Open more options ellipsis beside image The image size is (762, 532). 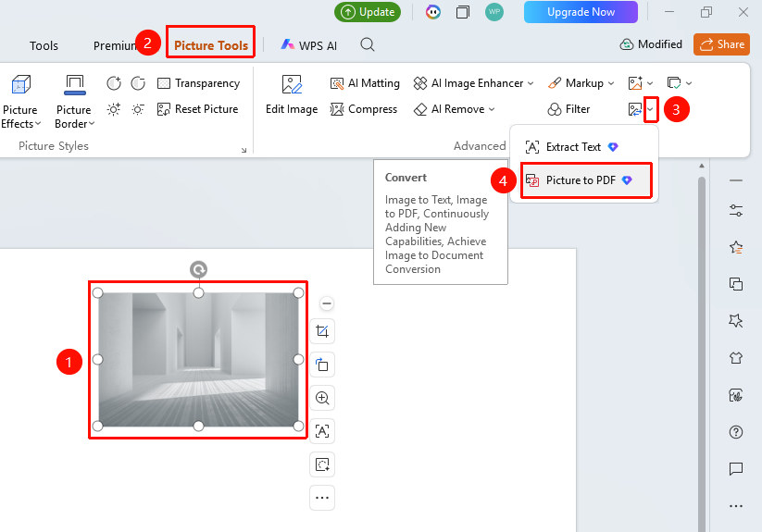(322, 498)
